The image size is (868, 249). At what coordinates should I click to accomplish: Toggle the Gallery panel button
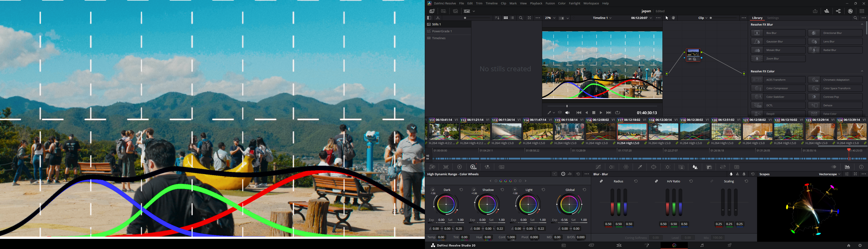coord(432,11)
